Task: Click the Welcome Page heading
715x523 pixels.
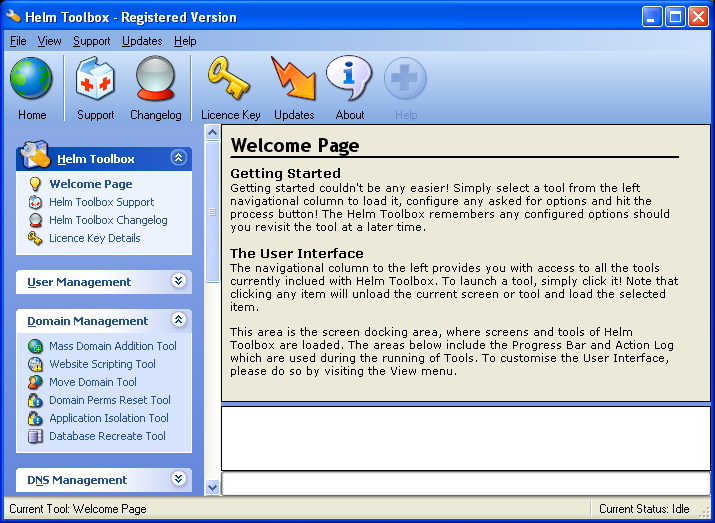Action: click(295, 145)
